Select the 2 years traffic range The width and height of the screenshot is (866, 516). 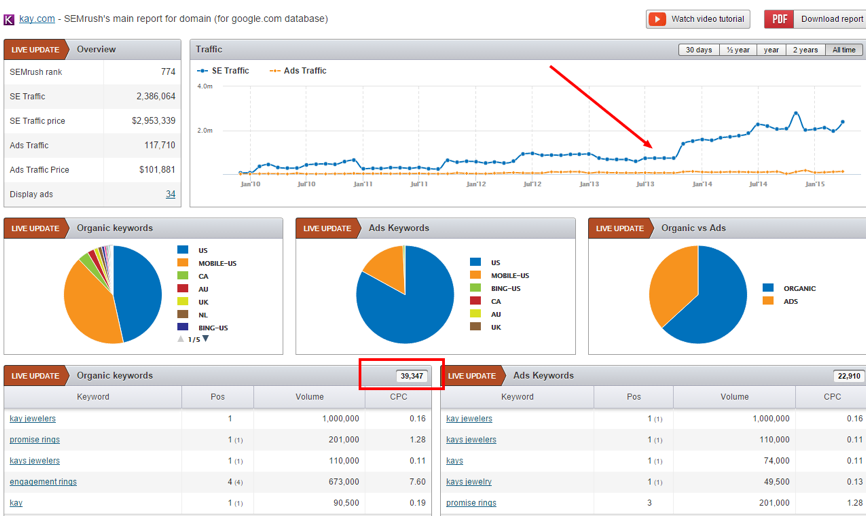coord(805,50)
